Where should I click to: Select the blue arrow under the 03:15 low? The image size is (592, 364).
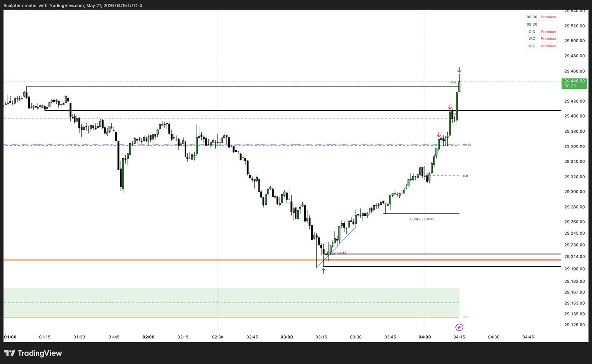(x=324, y=270)
